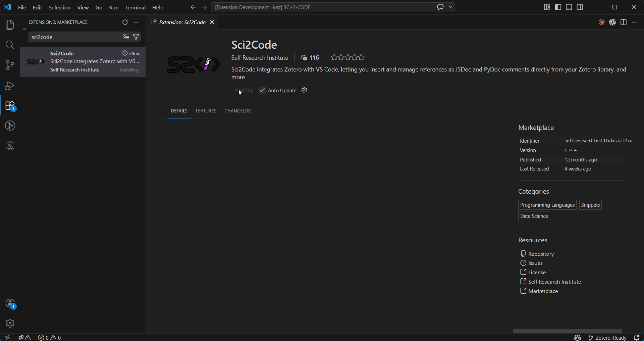Open the Manage gear in activity bar
Viewport: 644px width, 341px height.
[x=10, y=323]
